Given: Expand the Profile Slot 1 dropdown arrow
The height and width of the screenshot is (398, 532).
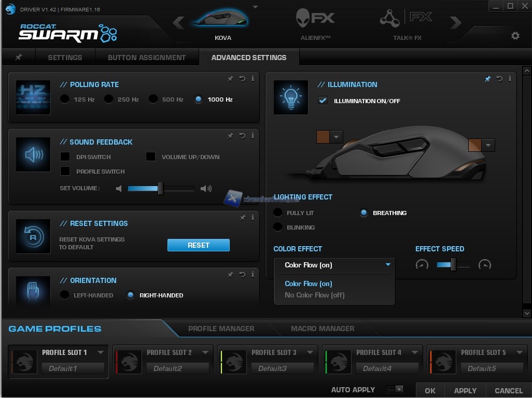Looking at the screenshot, I should tap(101, 352).
